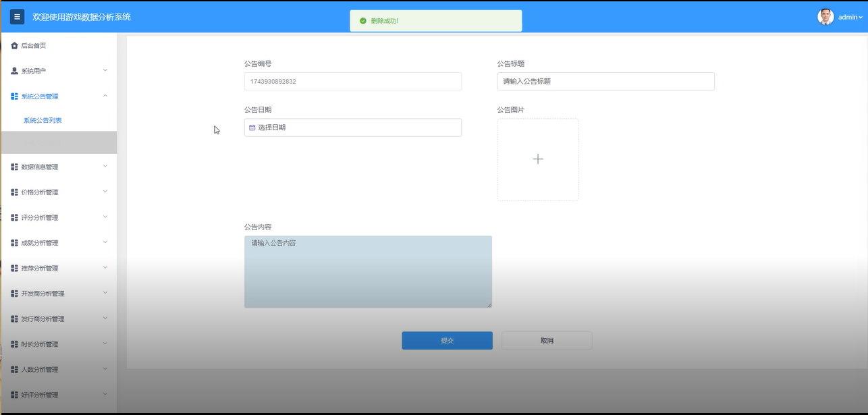868x415 pixels.
Task: Collapse the 系统公告管理 menu section
Action: (59, 96)
